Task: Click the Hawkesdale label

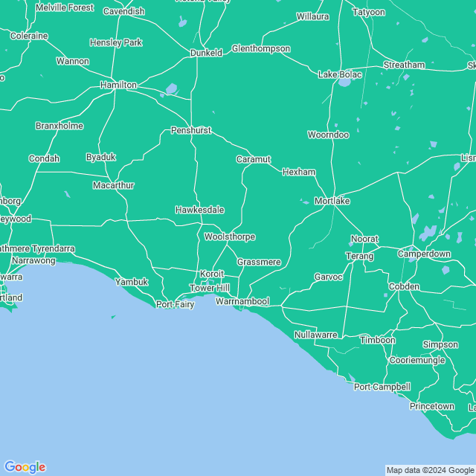Action: tap(200, 210)
